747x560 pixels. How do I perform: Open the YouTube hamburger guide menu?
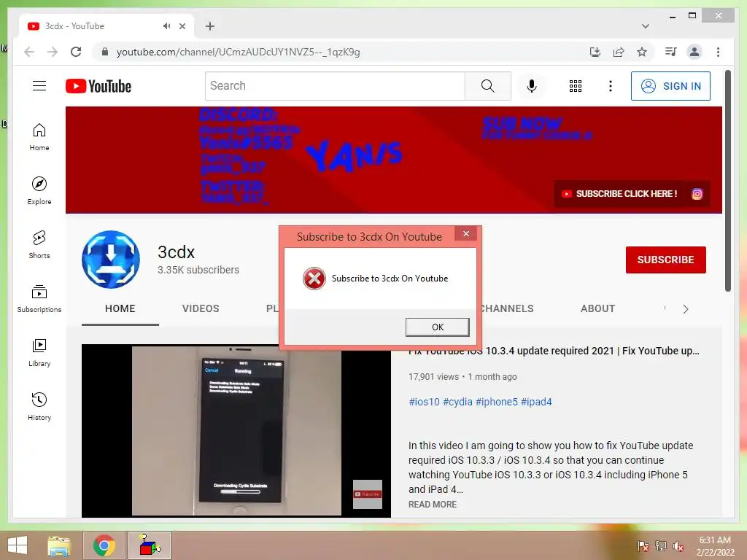(x=39, y=86)
